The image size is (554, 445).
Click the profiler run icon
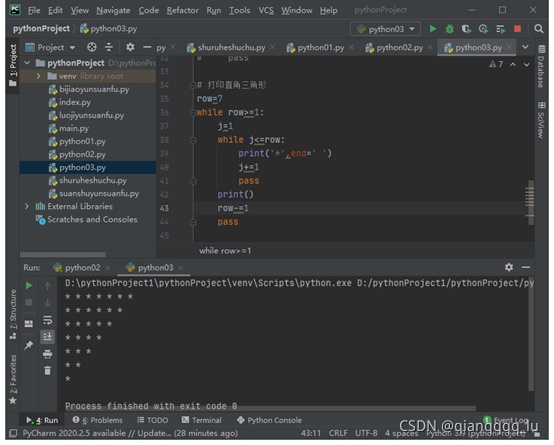[x=483, y=29]
